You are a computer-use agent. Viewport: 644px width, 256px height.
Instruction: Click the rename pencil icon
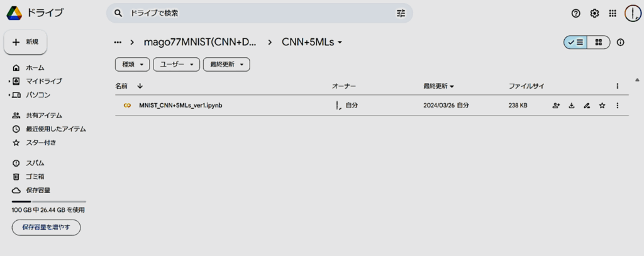[x=587, y=106]
